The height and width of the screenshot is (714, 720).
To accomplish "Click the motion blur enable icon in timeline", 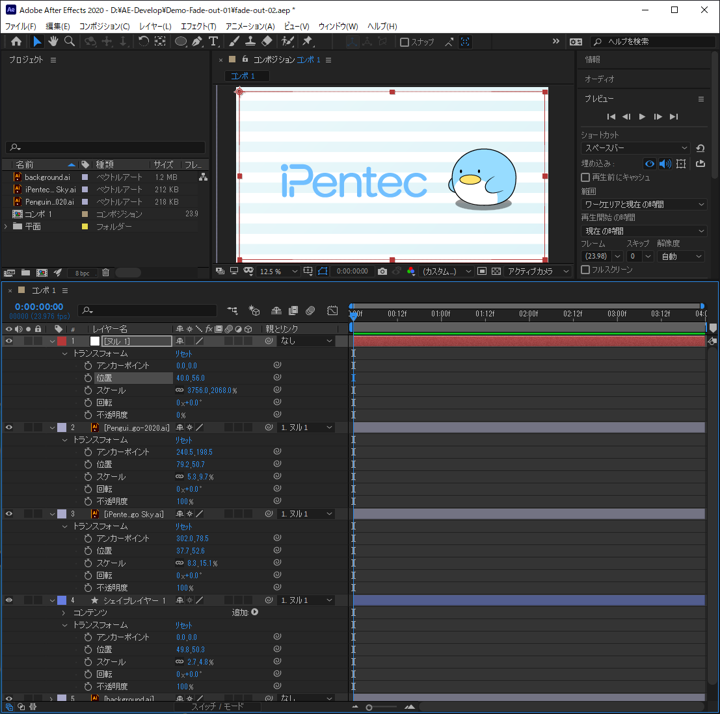I will 310,311.
